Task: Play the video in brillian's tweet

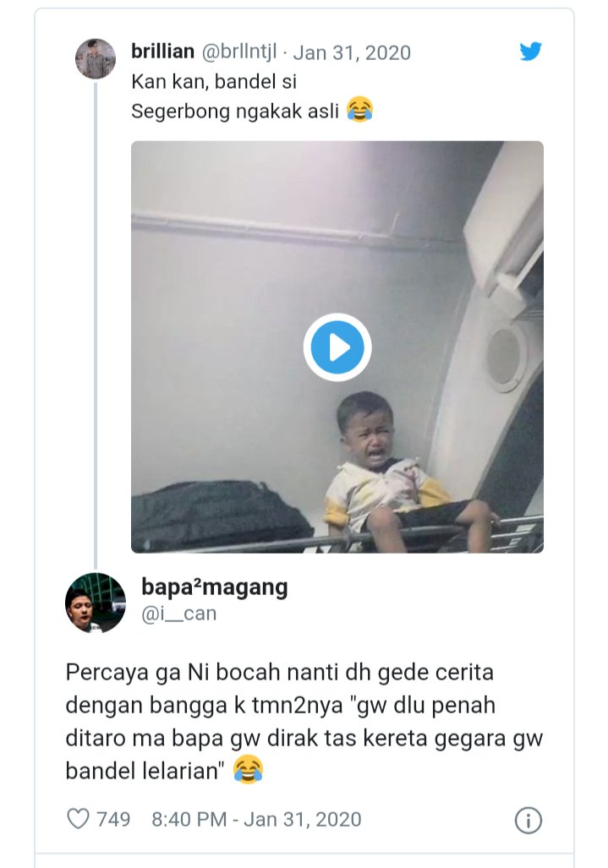Action: coord(337,347)
